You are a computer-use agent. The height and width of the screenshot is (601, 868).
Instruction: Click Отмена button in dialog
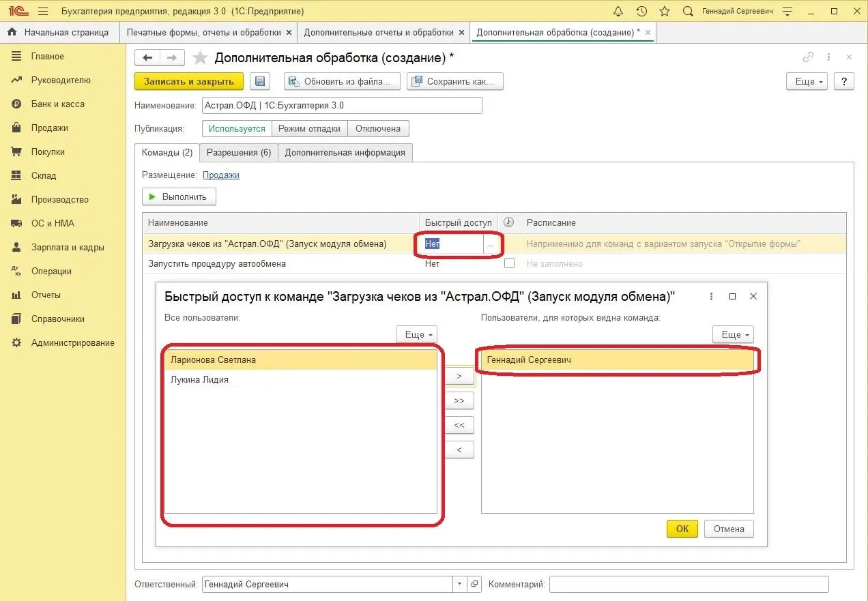(729, 529)
